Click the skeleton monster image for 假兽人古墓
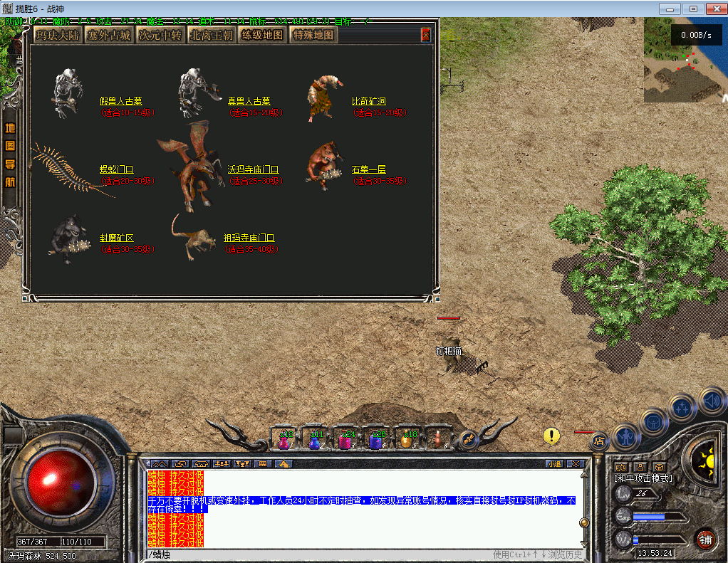 (68, 93)
